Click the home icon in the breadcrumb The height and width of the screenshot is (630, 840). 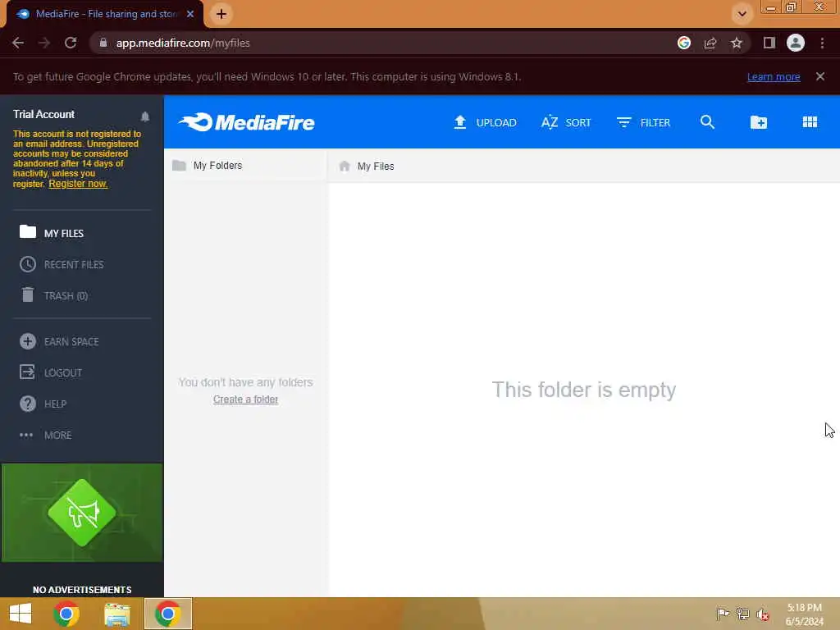click(345, 166)
